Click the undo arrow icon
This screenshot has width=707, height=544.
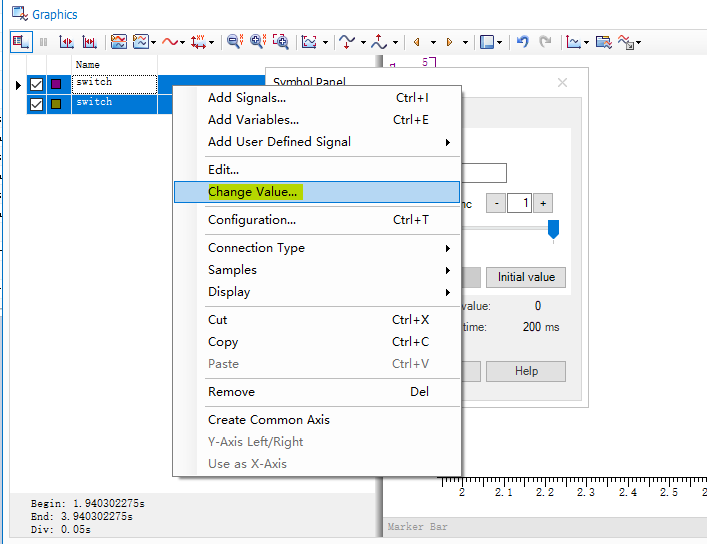tap(523, 42)
